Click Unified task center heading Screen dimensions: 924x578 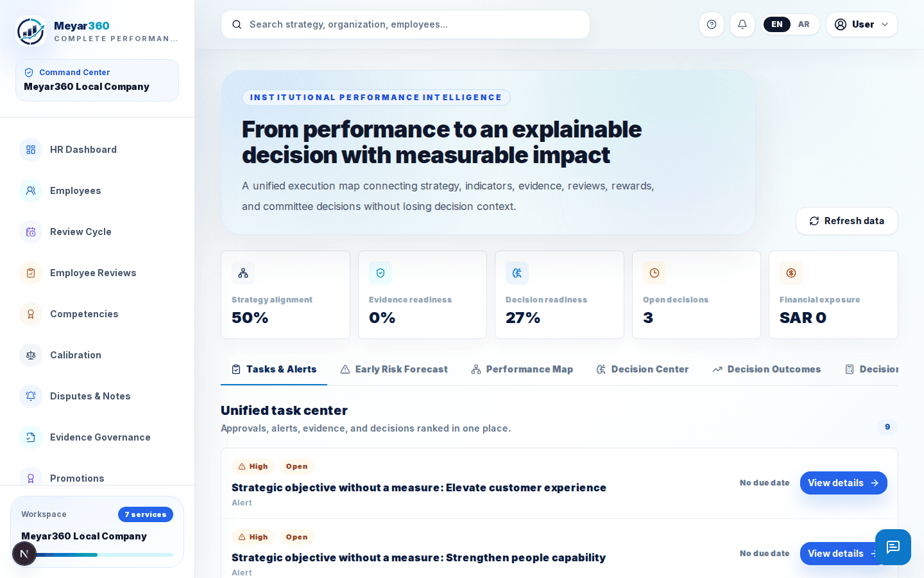284,410
